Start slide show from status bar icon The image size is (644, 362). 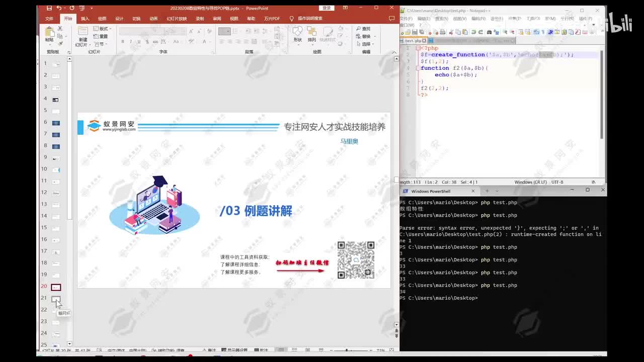pos(320,350)
